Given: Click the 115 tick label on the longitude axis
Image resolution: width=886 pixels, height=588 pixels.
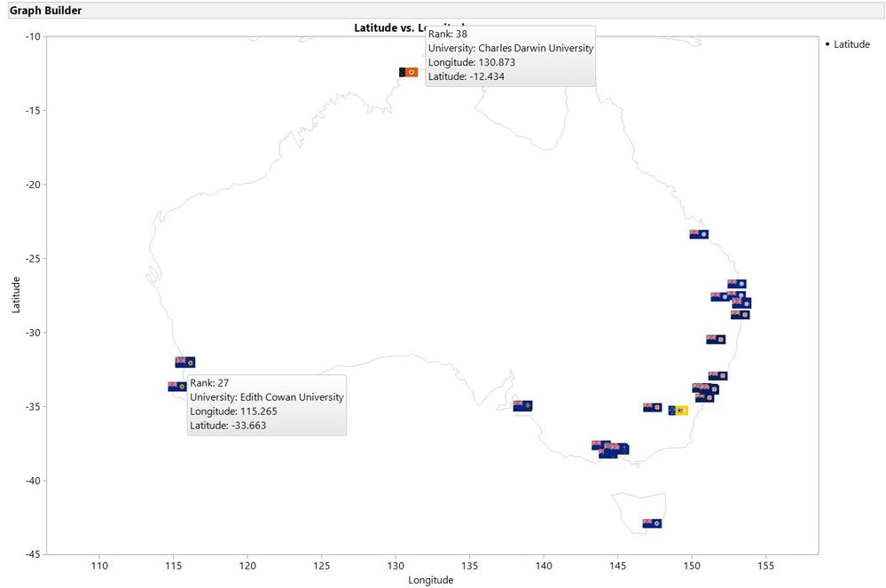Looking at the screenshot, I should click(174, 566).
